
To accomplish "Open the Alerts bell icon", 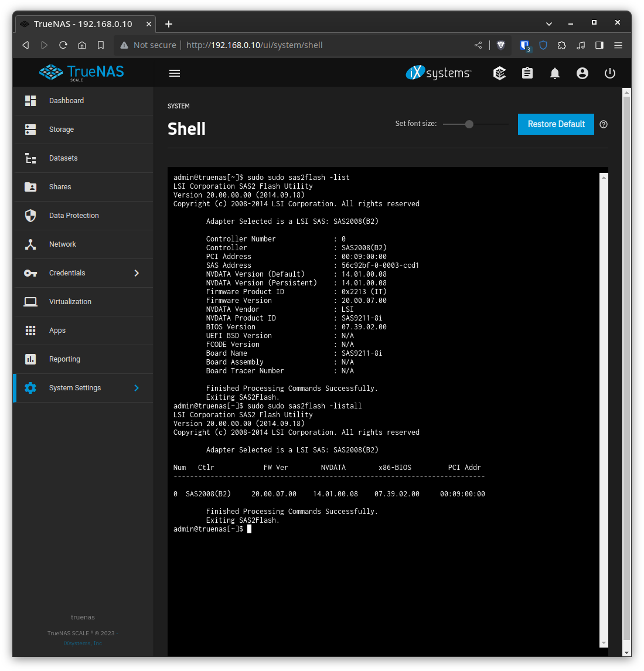I will [554, 73].
